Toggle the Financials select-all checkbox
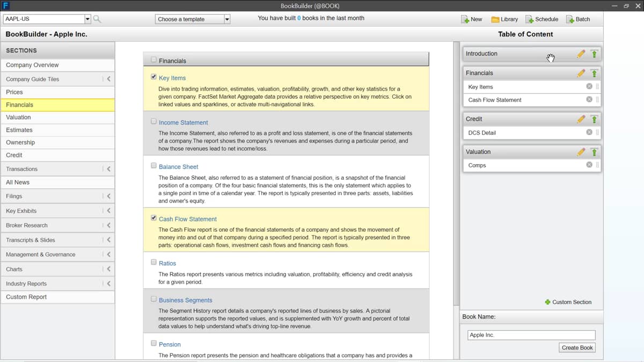Screen dimensions: 644x362 [x=155, y=60]
